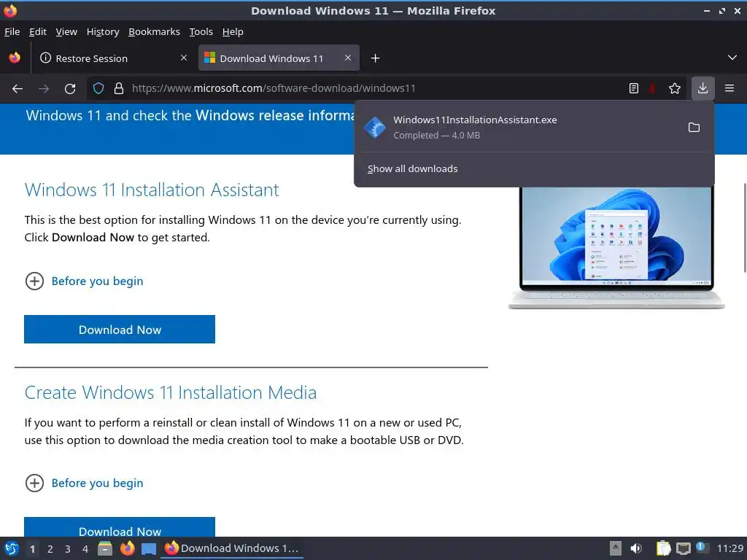The height and width of the screenshot is (560, 747).
Task: Show downloaded file in folder
Action: (694, 128)
